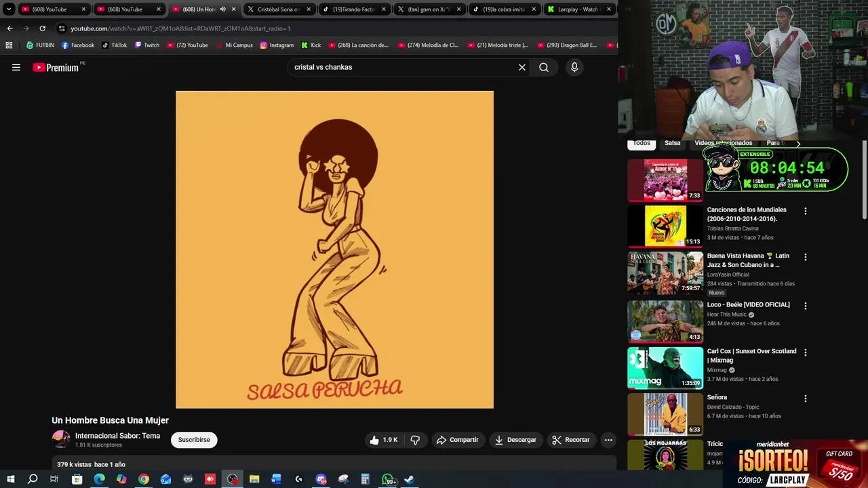Screen dimensions: 868x488
Task: Open Internacional Sabor channel avatar
Action: [61, 439]
